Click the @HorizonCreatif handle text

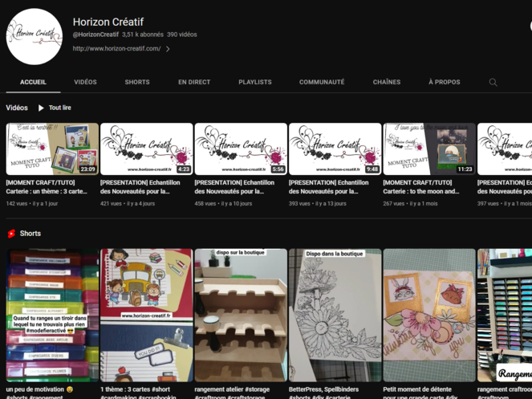[95, 35]
